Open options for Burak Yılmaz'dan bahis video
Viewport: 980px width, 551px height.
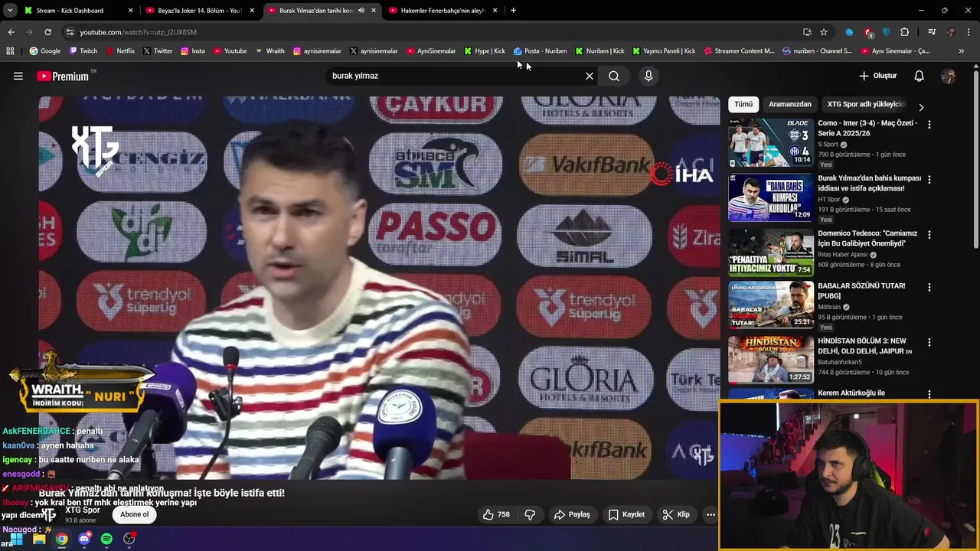929,179
